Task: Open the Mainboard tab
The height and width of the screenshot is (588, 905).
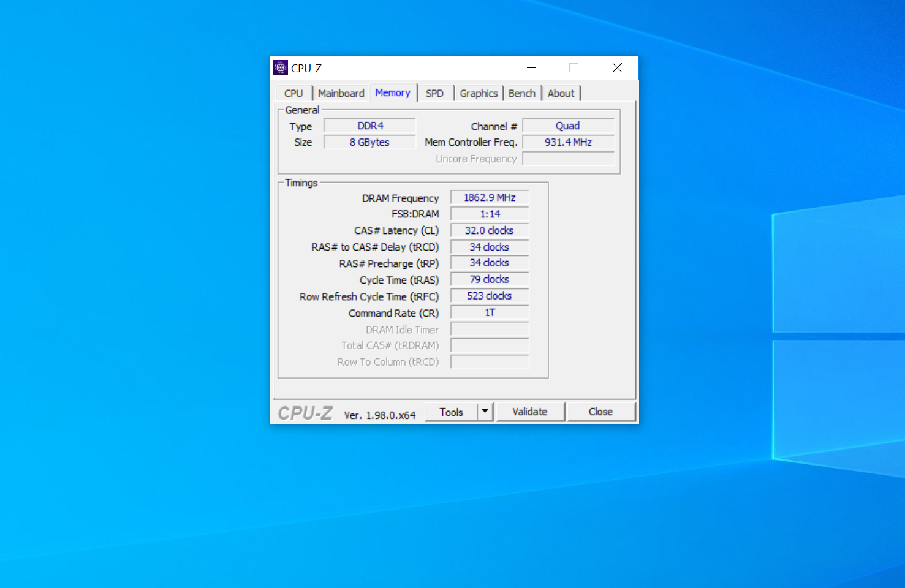Action: coord(341,94)
